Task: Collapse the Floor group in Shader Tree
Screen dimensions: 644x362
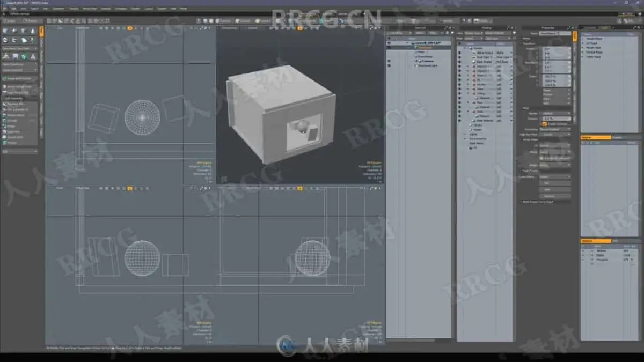Action: [468, 102]
